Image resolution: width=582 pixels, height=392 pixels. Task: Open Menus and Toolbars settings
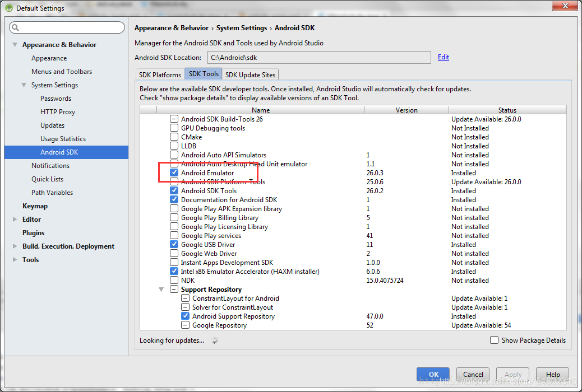tap(62, 72)
